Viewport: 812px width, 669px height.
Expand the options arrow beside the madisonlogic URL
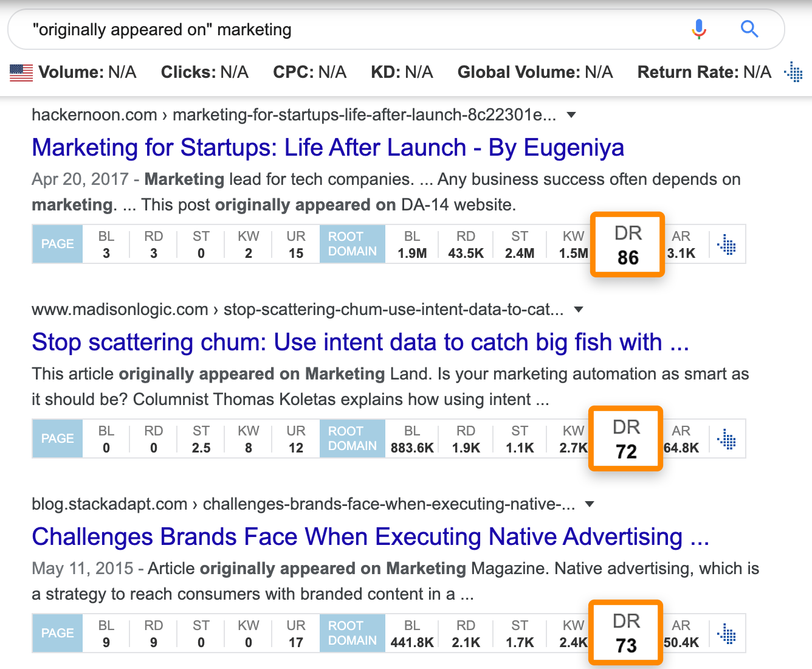tap(578, 310)
